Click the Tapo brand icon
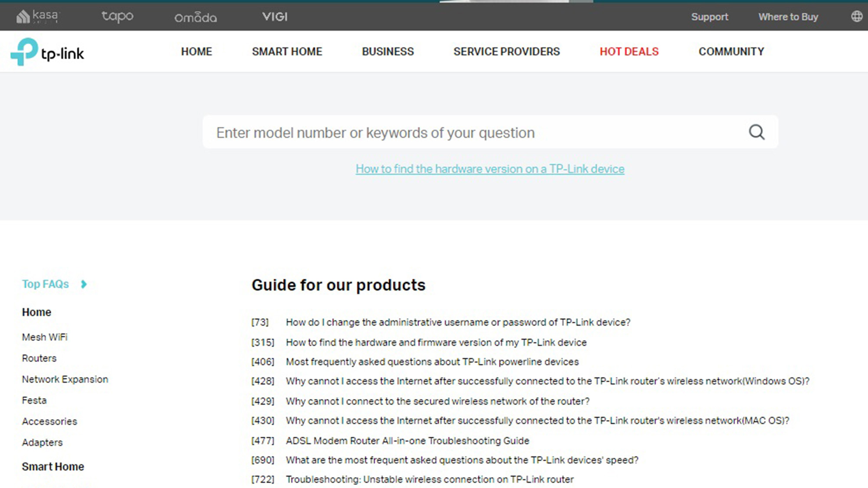The width and height of the screenshot is (868, 488). (118, 16)
